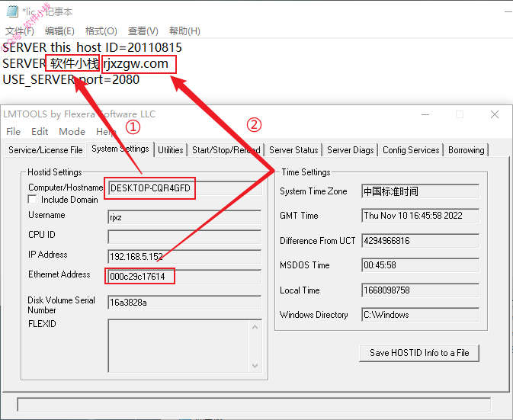This screenshot has width=513, height=420.
Task: Open Notepad 文件(F) menu
Action: pos(20,31)
